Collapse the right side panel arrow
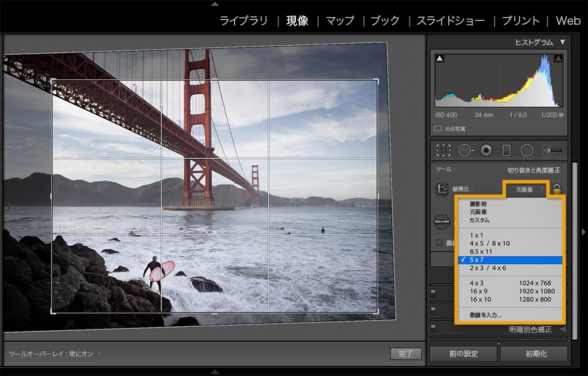The height and width of the screenshot is (376, 588). [x=583, y=232]
